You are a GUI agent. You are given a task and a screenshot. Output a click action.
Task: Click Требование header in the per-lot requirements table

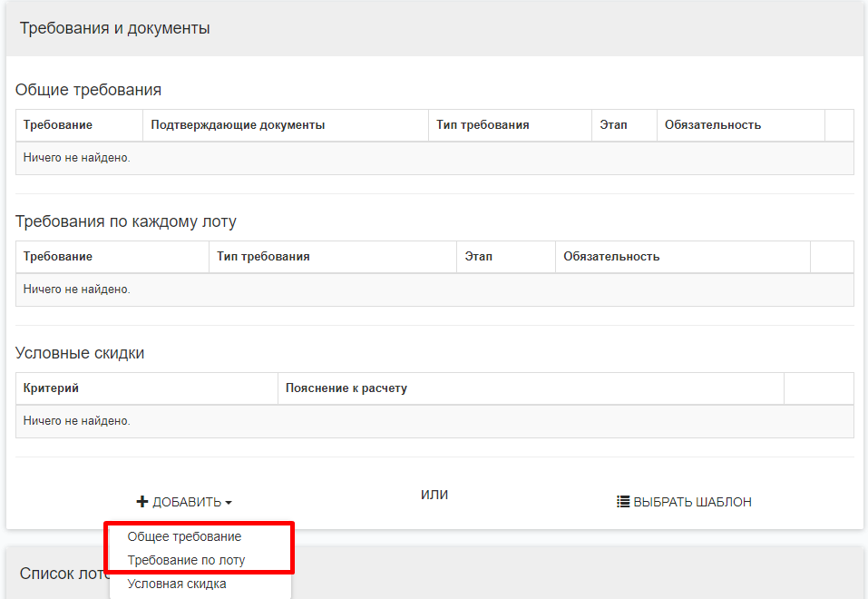click(58, 257)
